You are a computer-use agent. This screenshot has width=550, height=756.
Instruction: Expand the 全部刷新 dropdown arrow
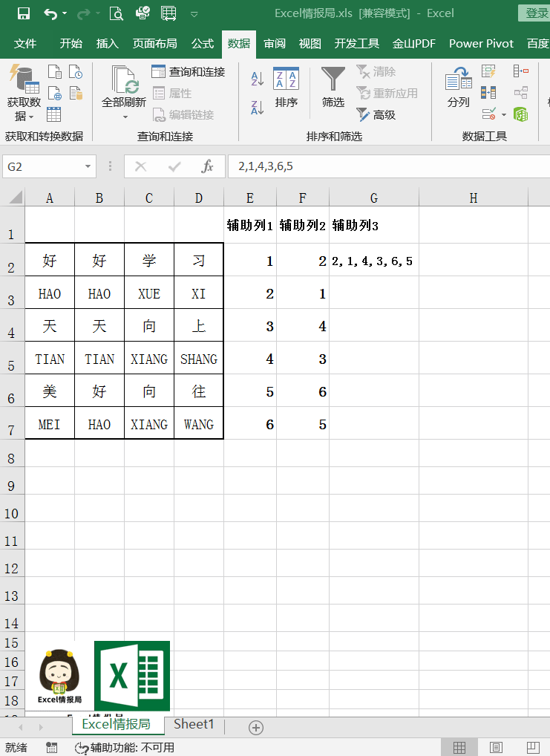125,117
